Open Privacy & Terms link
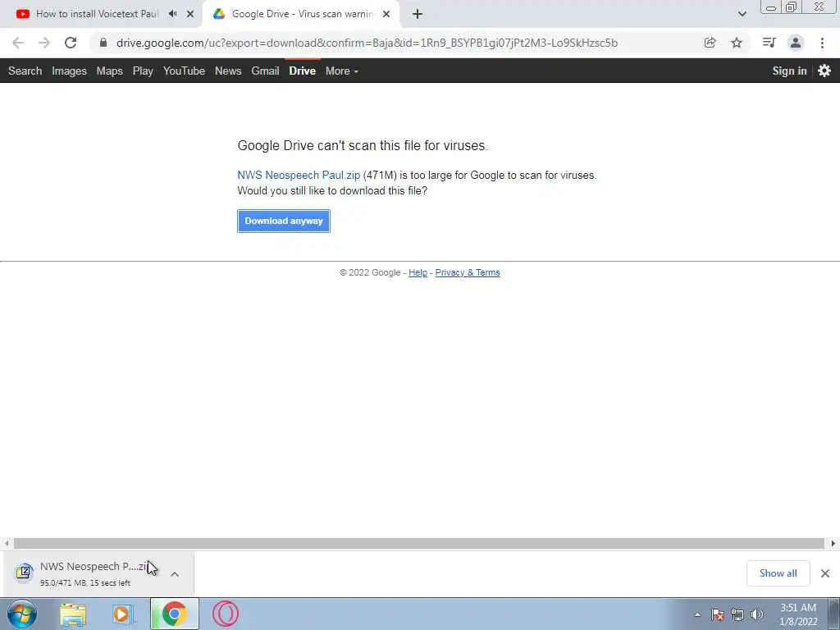 tap(468, 272)
